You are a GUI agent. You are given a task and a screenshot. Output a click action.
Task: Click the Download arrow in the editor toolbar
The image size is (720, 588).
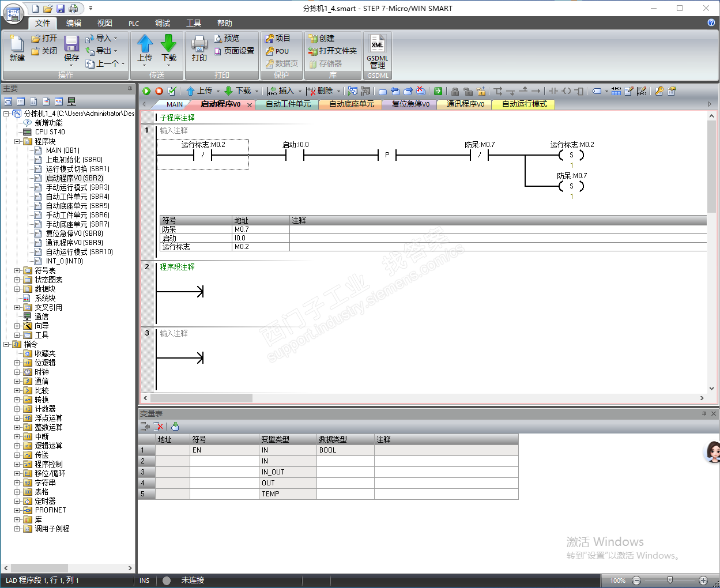229,91
